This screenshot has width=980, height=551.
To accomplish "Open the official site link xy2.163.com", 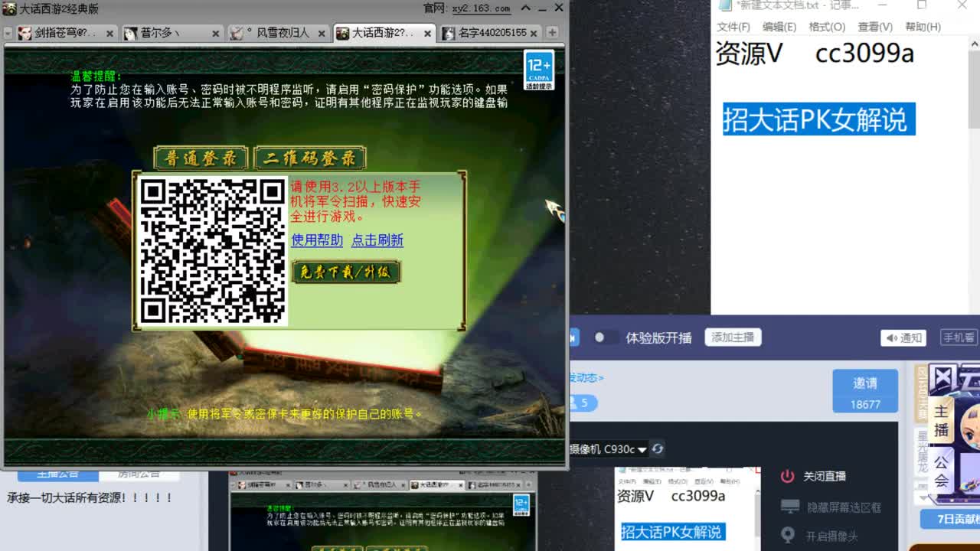I will click(x=481, y=8).
